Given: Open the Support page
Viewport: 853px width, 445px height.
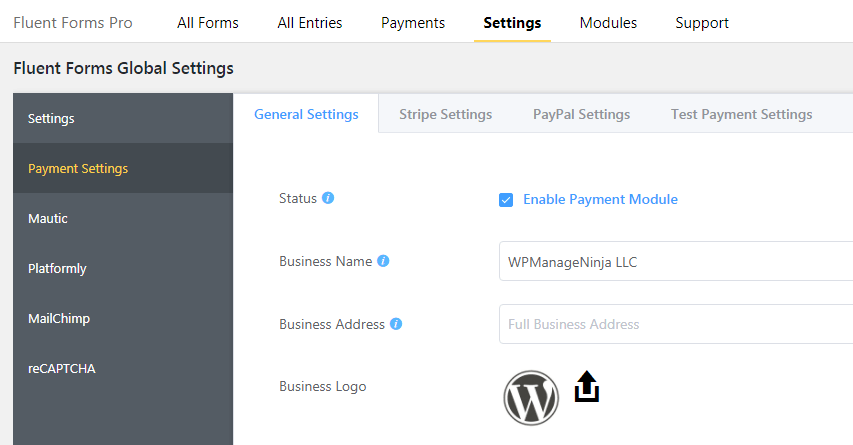Looking at the screenshot, I should click(x=702, y=23).
